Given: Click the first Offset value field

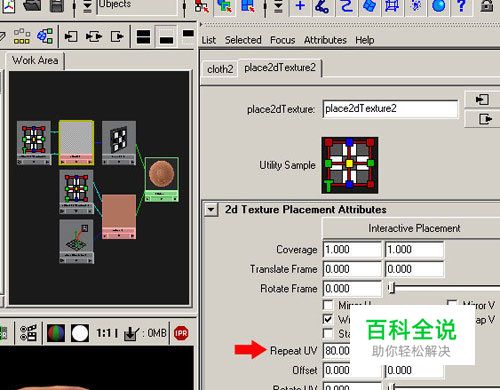Looking at the screenshot, I should click(352, 370).
